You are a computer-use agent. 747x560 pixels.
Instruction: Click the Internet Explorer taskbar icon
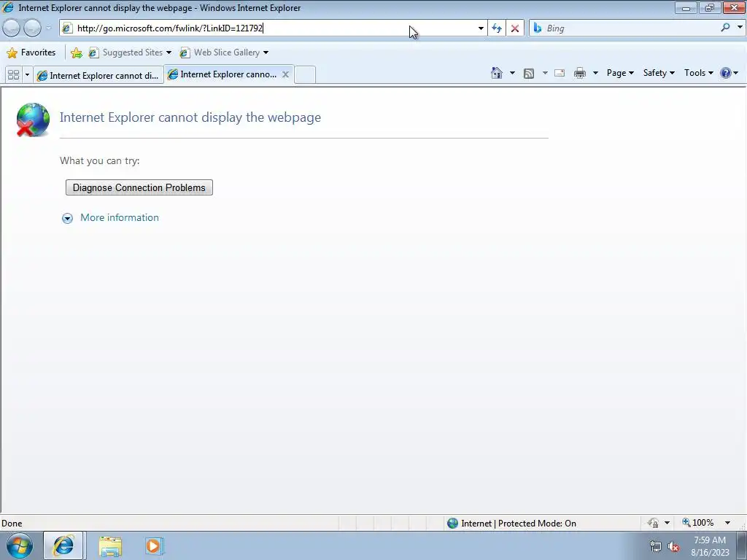tap(63, 545)
